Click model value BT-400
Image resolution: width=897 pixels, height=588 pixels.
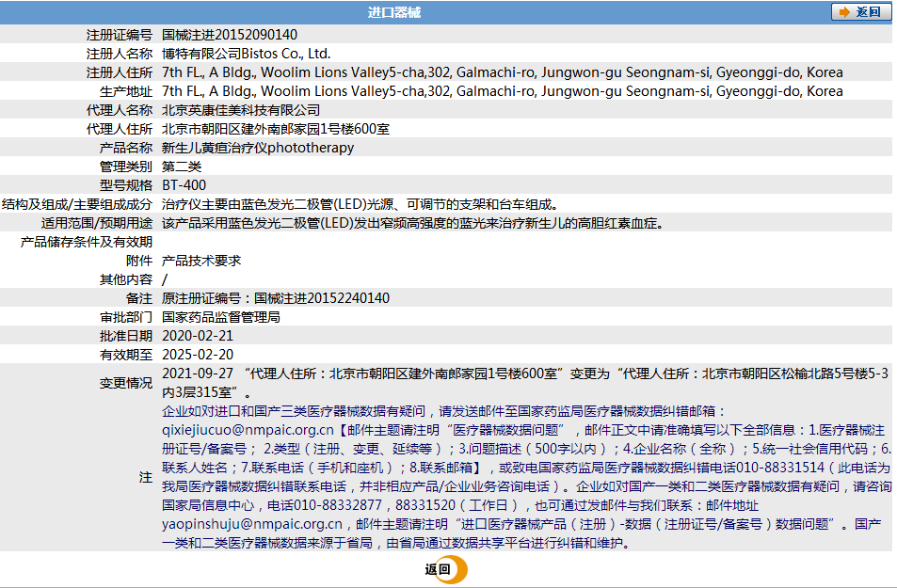point(184,185)
